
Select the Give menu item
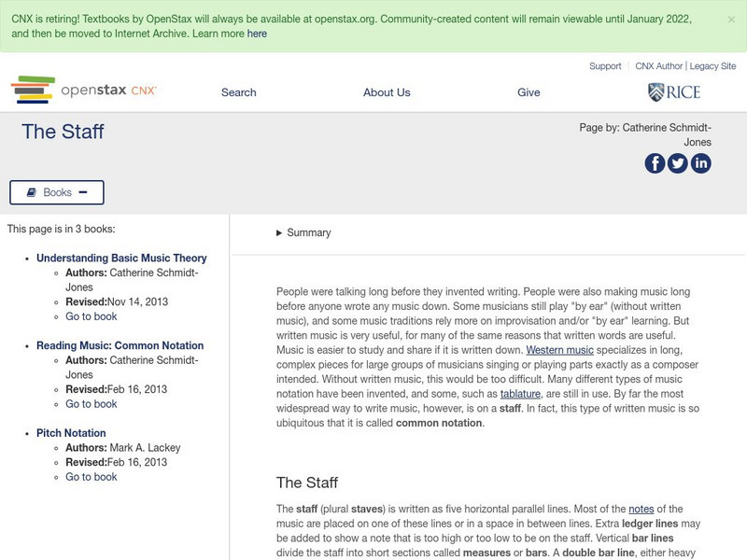529,92
